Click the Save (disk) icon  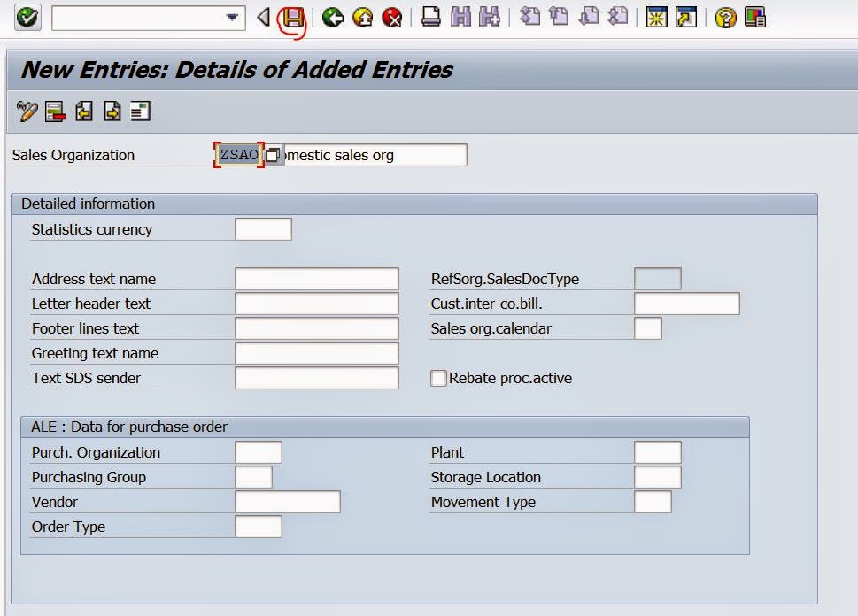coord(295,16)
